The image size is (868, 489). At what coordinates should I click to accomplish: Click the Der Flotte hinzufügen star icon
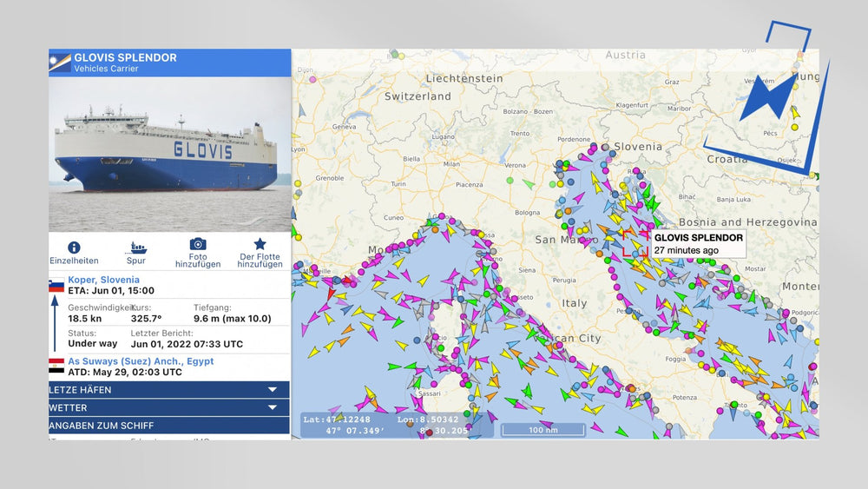click(x=260, y=245)
